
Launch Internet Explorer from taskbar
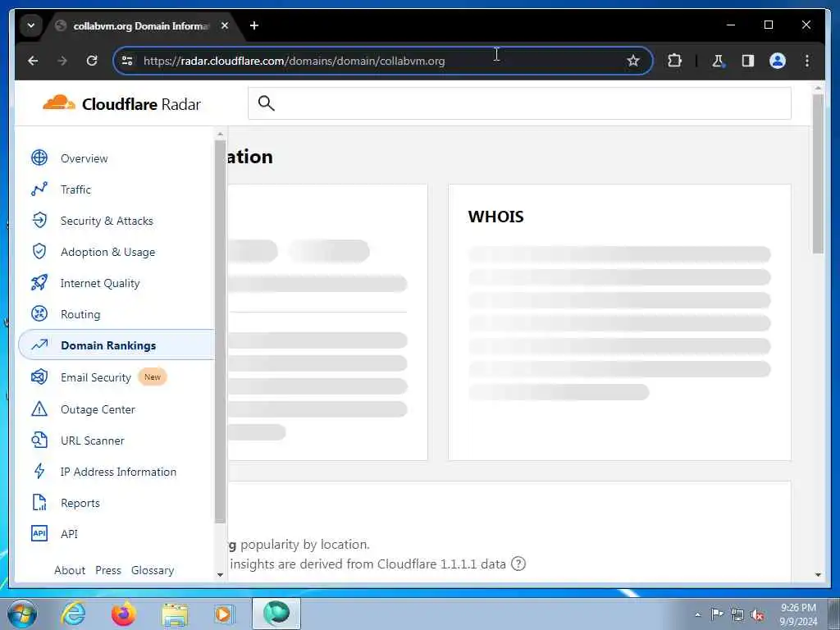tap(72, 614)
